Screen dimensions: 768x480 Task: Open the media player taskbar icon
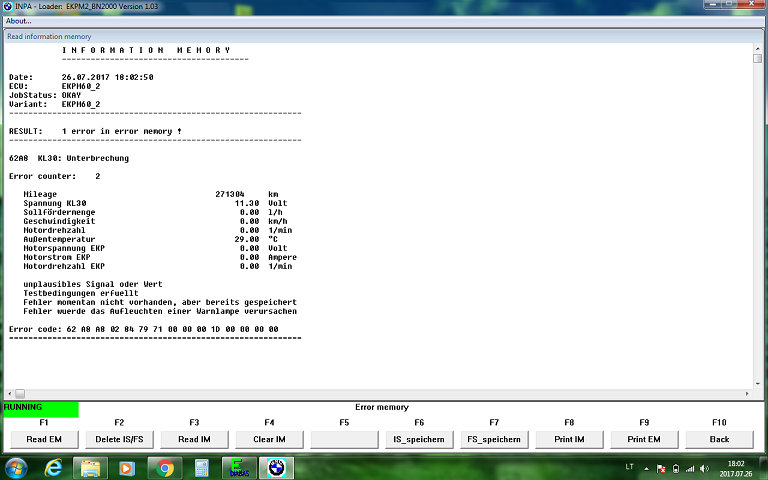pos(127,467)
